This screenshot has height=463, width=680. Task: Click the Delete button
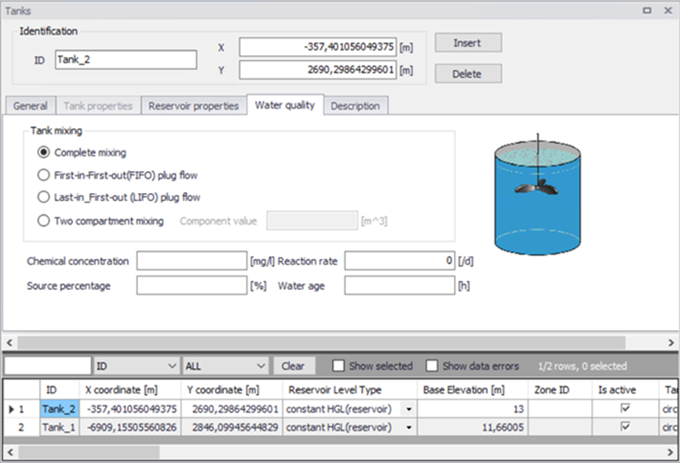(x=468, y=74)
